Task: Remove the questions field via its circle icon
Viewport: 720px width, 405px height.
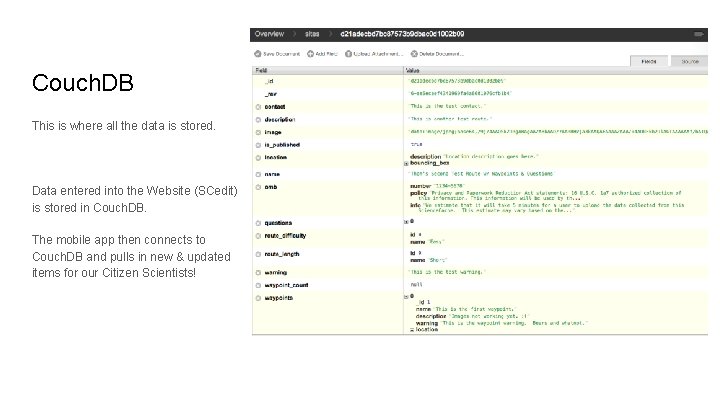Action: pos(258,223)
